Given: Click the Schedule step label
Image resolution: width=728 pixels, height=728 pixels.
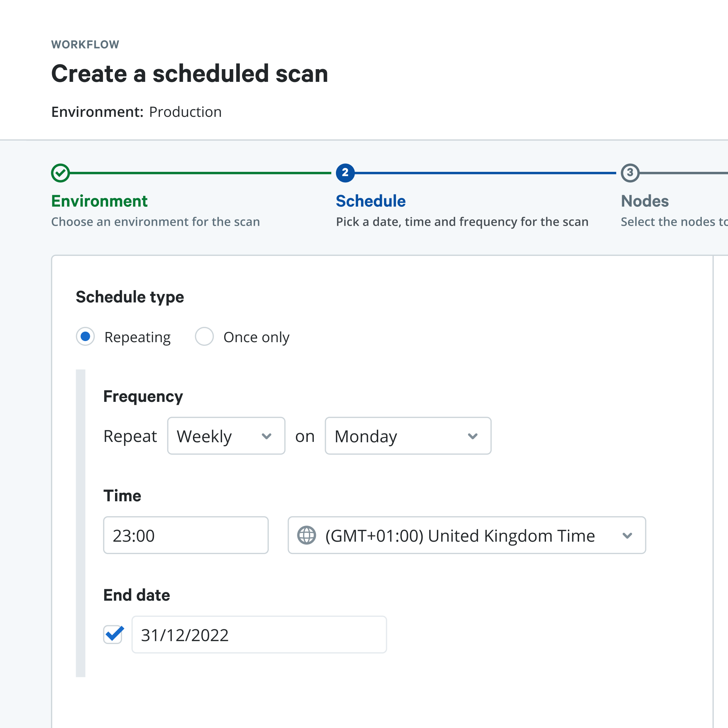Looking at the screenshot, I should 371,201.
